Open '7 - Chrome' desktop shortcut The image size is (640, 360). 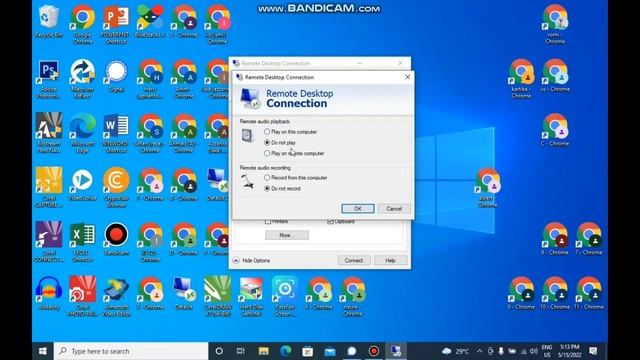pyautogui.click(x=589, y=239)
